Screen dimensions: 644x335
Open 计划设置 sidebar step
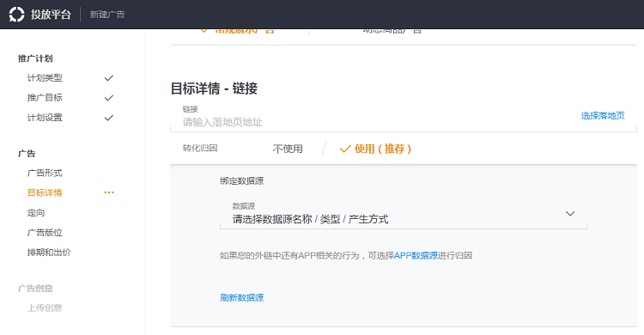click(45, 117)
